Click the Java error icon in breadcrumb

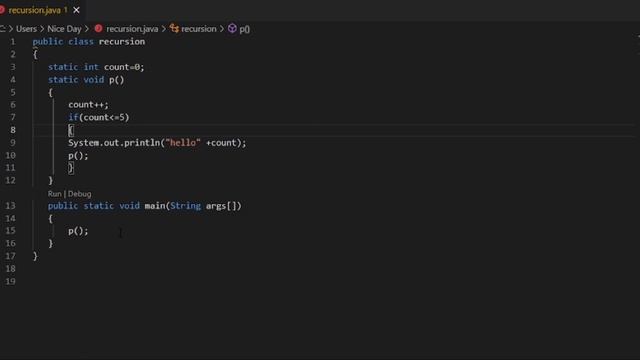pos(98,29)
